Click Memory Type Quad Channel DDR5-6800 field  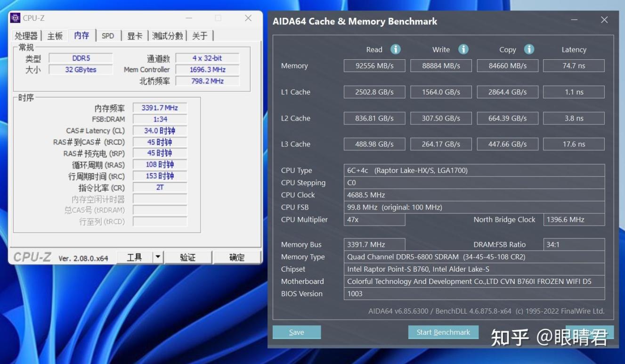pyautogui.click(x=474, y=257)
